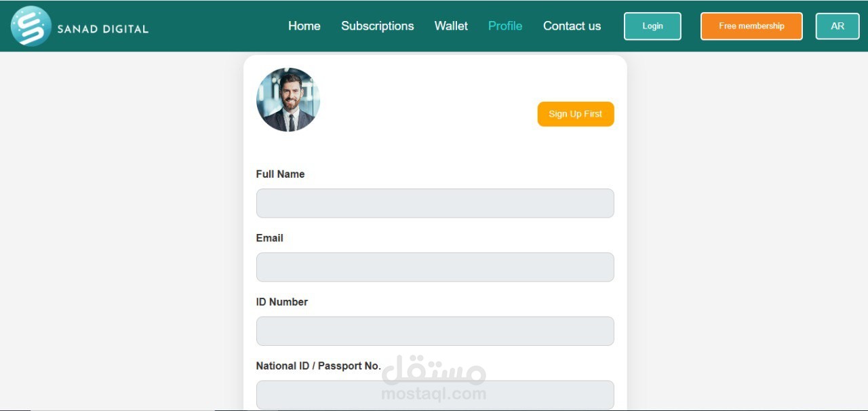Focus the Email input field
The height and width of the screenshot is (411, 868).
point(435,267)
